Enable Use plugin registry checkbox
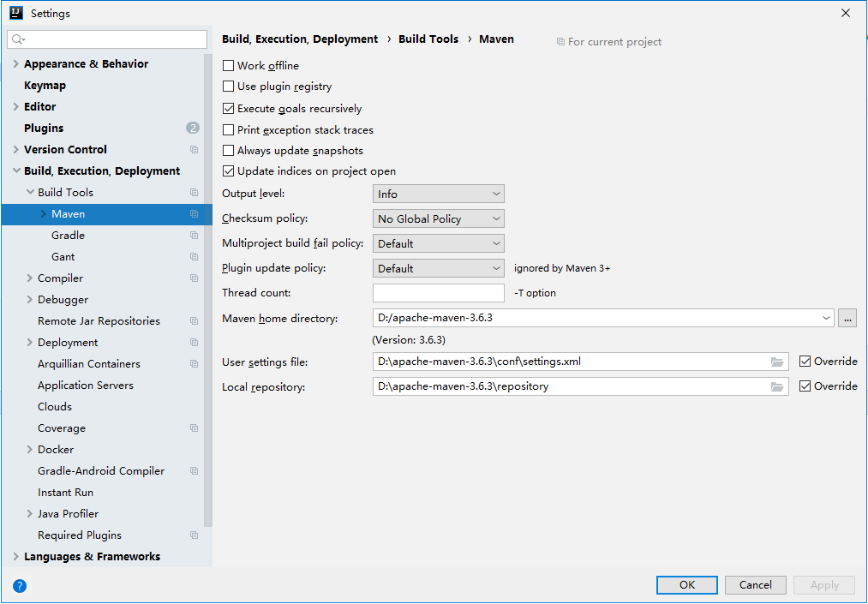This screenshot has height=604, width=868. point(228,87)
